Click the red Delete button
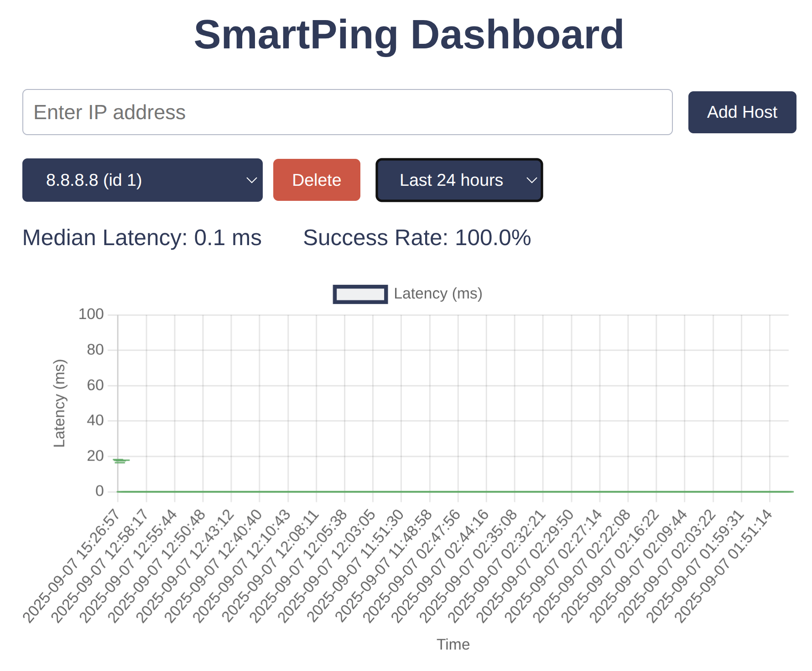 tap(317, 180)
